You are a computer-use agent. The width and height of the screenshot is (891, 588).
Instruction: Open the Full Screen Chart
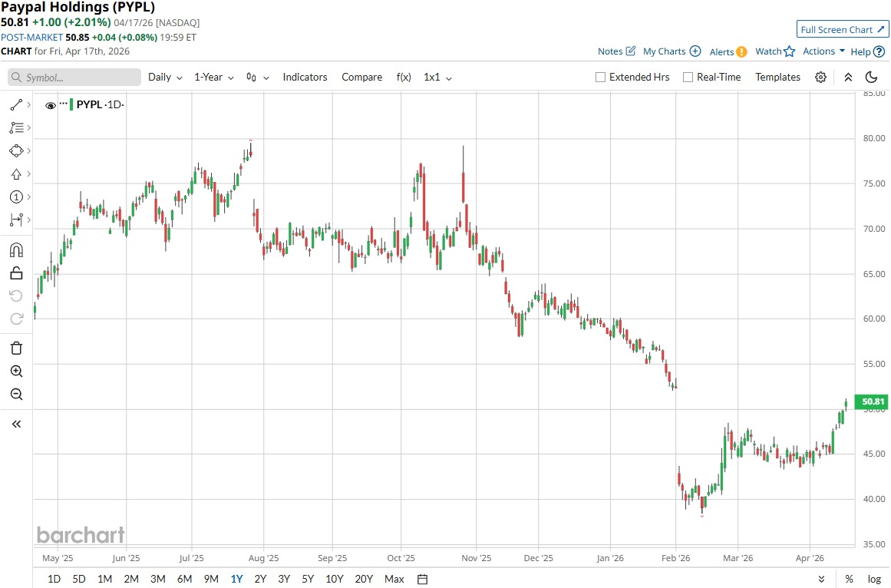pos(842,29)
